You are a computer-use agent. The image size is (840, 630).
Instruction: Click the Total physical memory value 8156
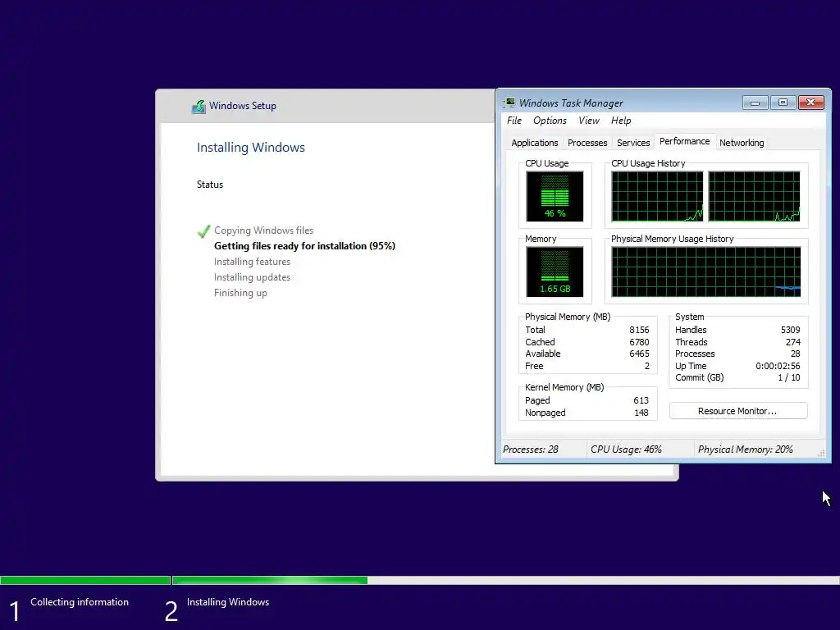point(639,330)
